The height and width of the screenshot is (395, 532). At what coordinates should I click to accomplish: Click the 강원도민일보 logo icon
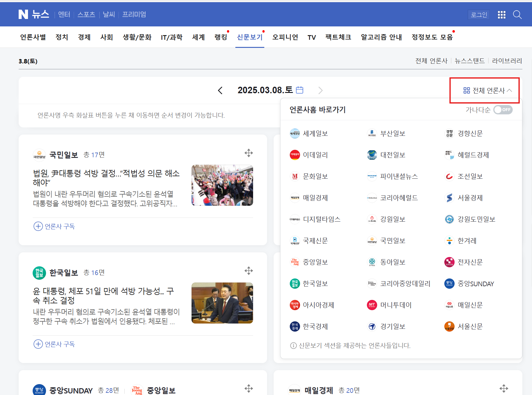(449, 219)
